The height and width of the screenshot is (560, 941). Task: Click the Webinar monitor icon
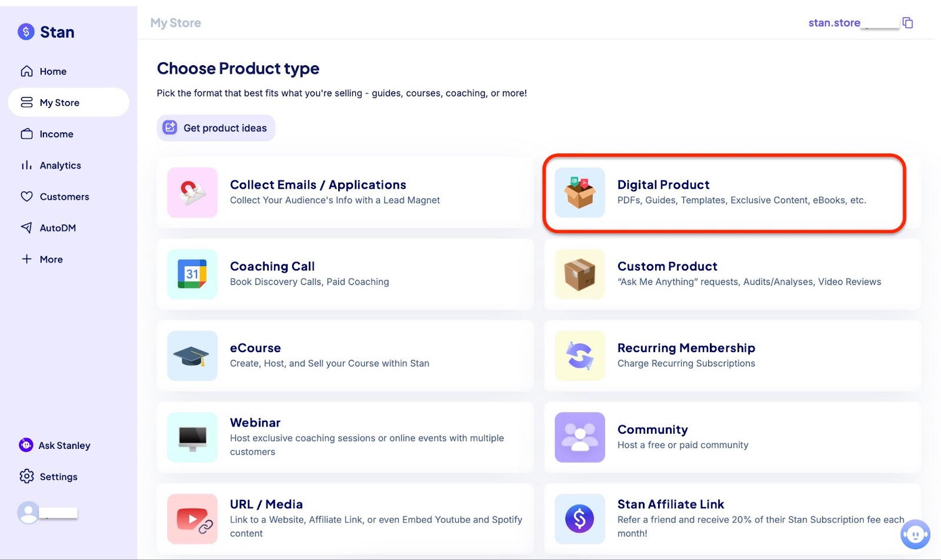[x=192, y=437]
